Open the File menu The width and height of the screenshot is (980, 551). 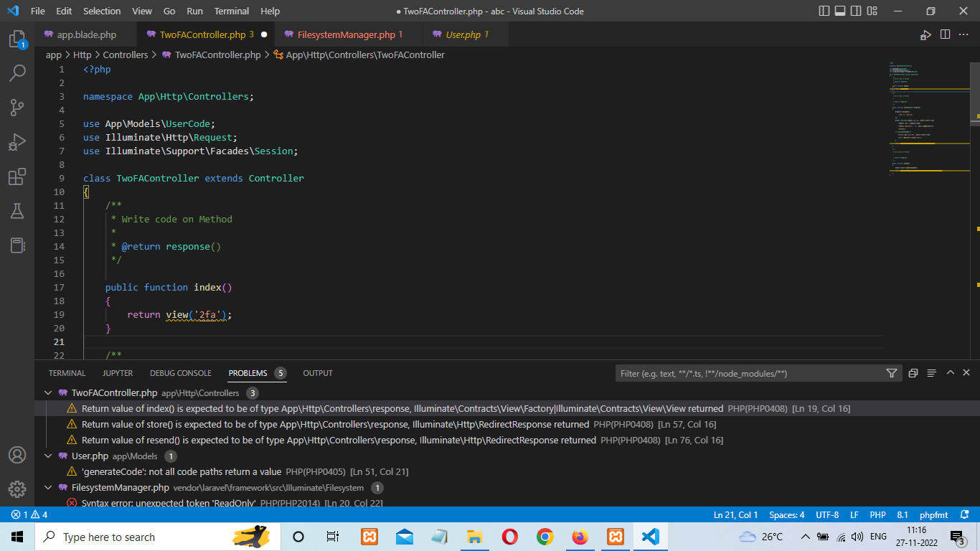click(x=38, y=11)
